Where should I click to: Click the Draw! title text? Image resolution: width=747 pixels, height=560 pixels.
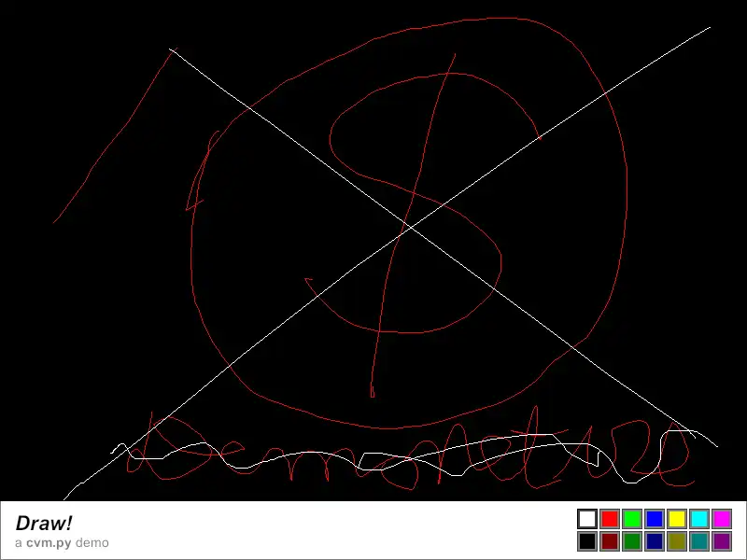(44, 524)
